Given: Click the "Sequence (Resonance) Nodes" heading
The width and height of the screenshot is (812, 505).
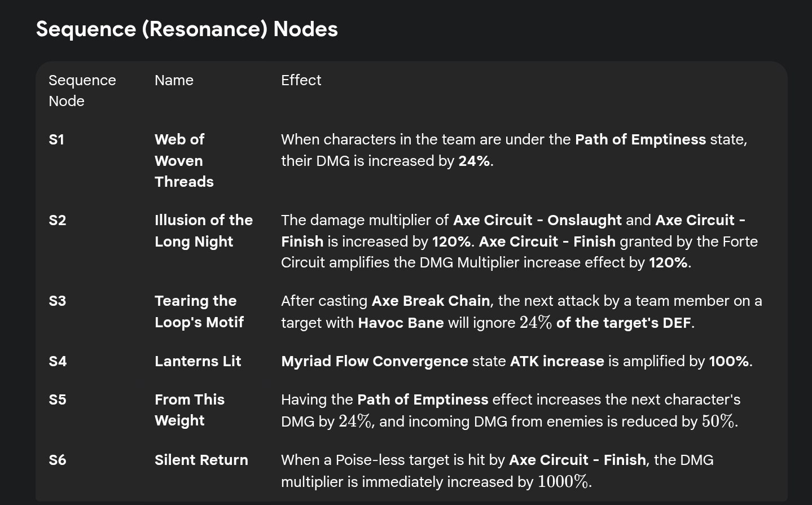Looking at the screenshot, I should click(x=187, y=29).
